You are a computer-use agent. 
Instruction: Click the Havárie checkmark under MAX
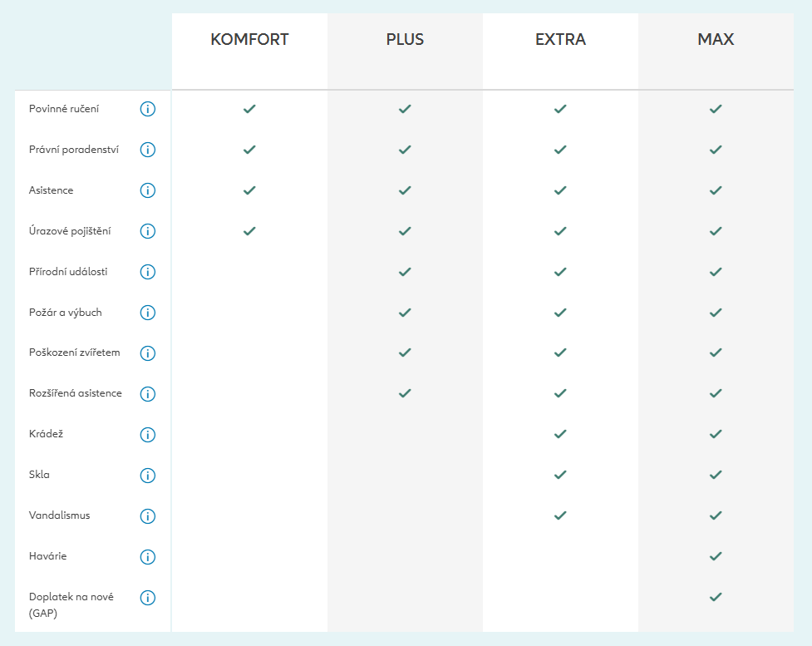[716, 556]
